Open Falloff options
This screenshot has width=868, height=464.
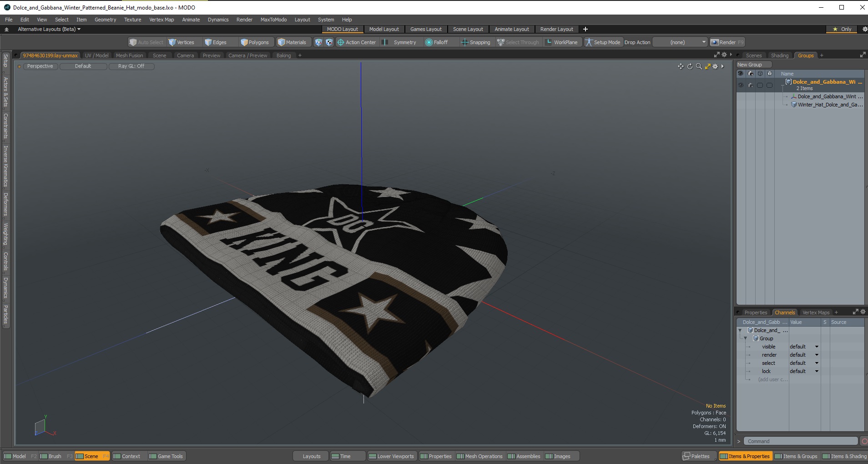pos(436,42)
